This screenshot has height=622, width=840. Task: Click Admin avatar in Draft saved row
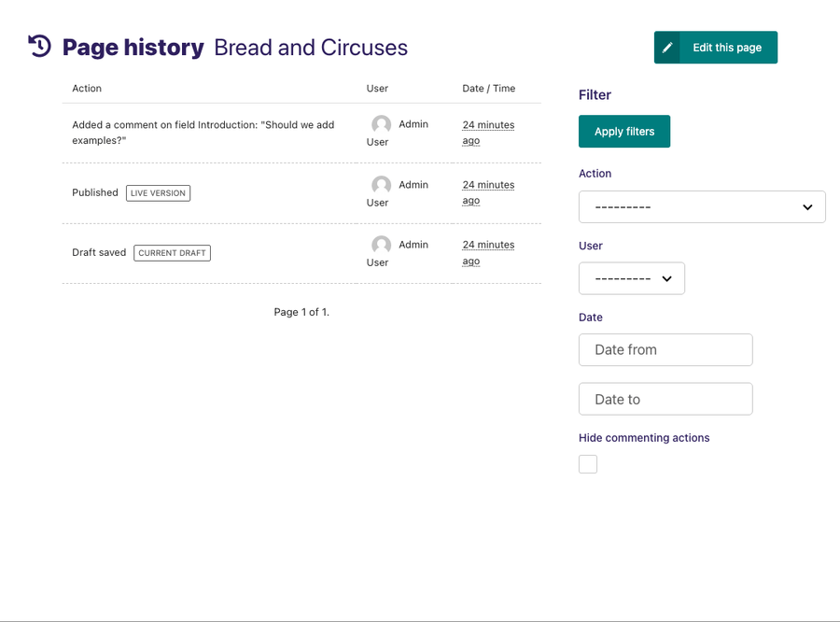click(x=382, y=245)
